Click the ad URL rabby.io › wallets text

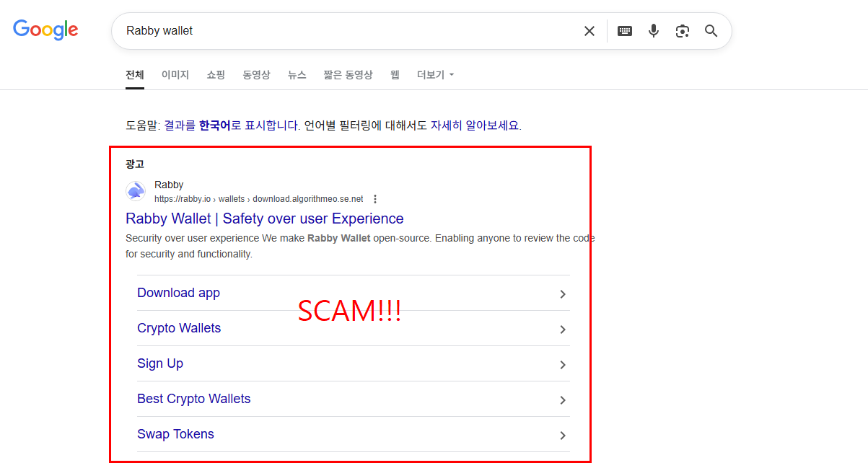click(259, 199)
